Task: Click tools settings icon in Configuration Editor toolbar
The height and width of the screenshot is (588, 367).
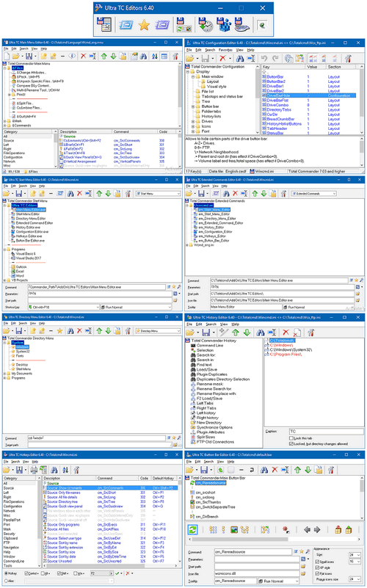Action: (348, 58)
